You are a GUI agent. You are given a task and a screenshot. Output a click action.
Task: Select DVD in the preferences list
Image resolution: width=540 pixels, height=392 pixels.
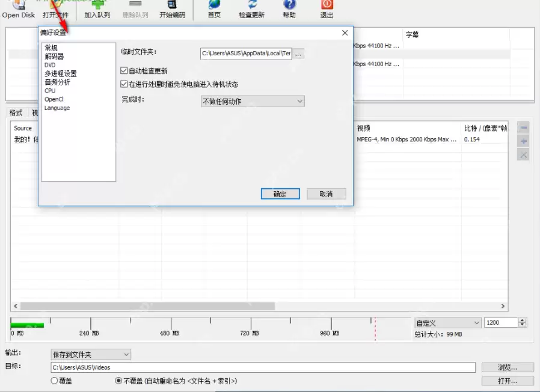[x=50, y=65]
